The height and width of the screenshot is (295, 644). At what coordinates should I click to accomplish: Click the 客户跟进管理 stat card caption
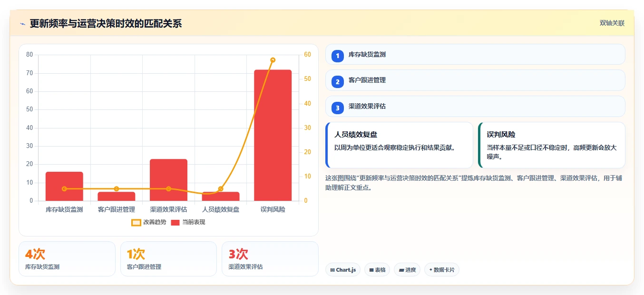[x=144, y=267]
